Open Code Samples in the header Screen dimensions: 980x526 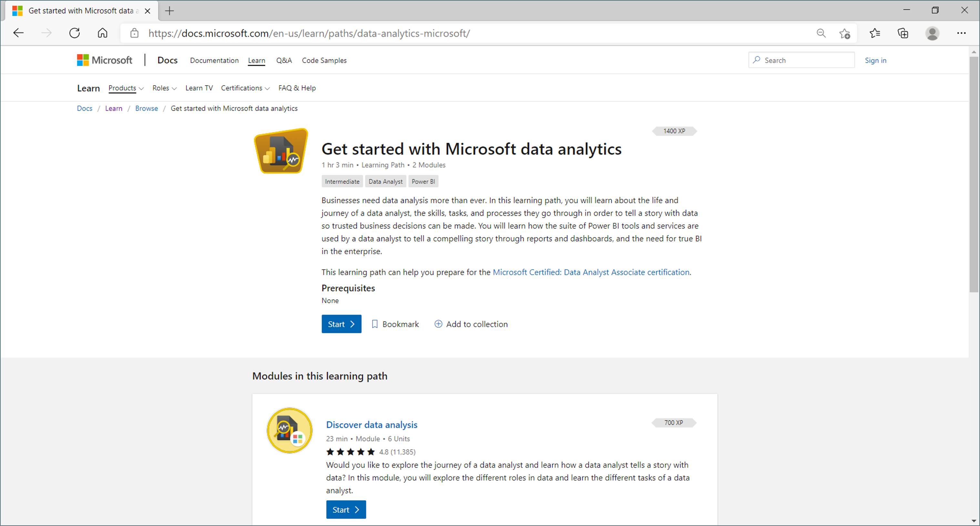[324, 60]
